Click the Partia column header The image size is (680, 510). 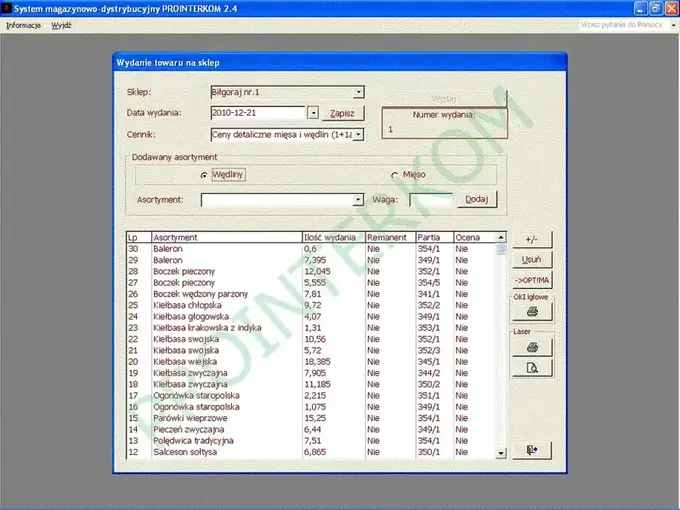click(435, 237)
